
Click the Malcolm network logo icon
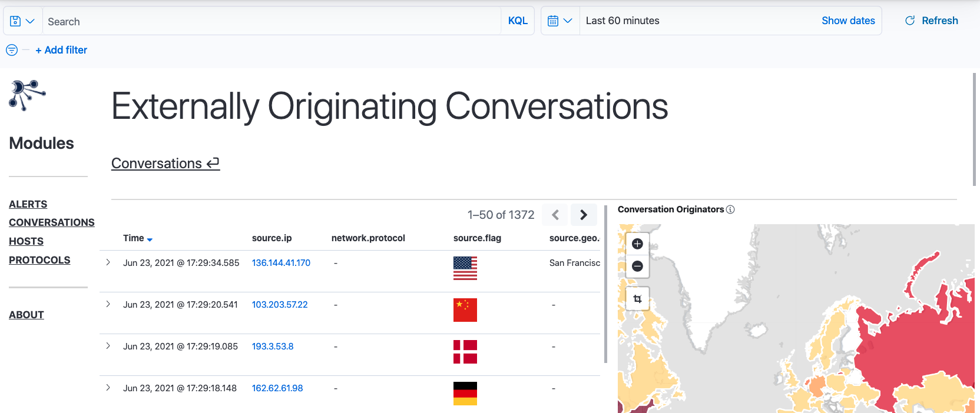tap(27, 95)
